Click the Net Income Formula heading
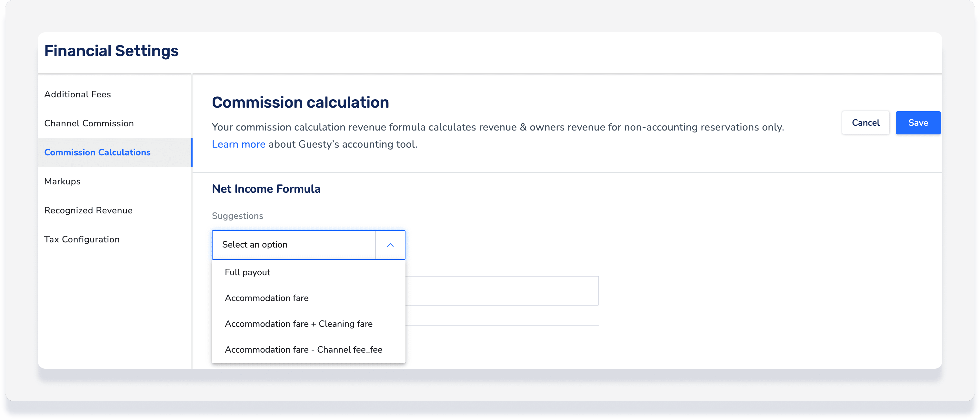Viewport: 980px width, 420px height. tap(266, 189)
